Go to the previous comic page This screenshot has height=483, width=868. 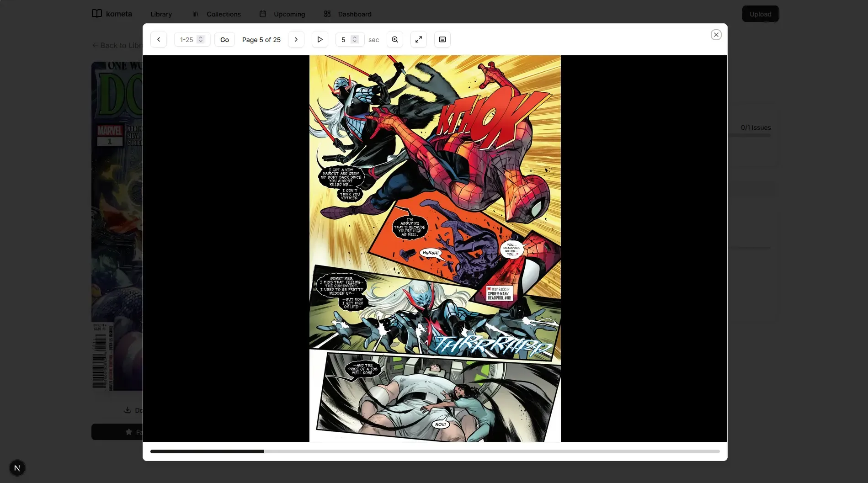[159, 40]
